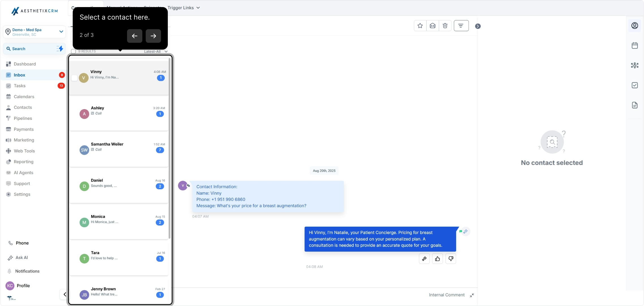This screenshot has height=306, width=644.
Task: Collapse right panel with arrow circle icon
Action: [478, 26]
